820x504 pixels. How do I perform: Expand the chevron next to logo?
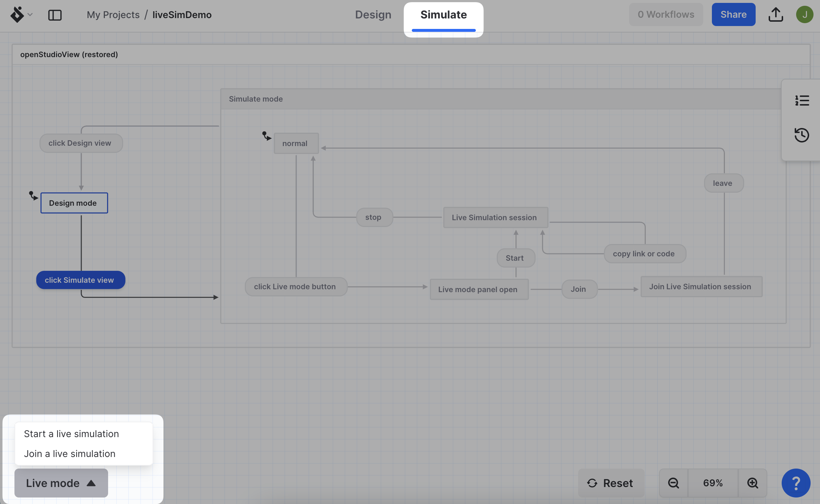point(30,15)
